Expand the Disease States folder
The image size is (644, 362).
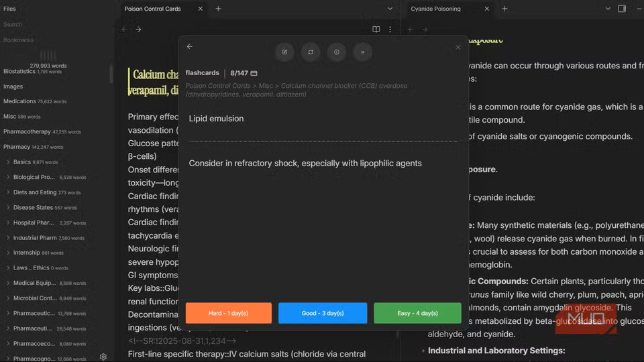[x=8, y=208]
